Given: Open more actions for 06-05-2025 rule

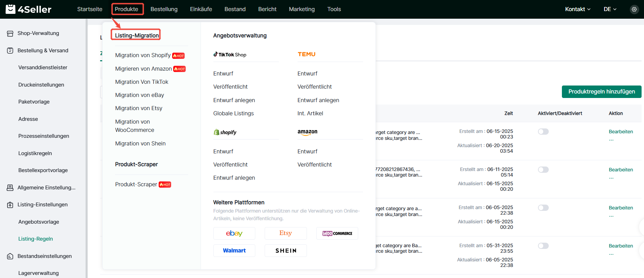Looking at the screenshot, I should click(611, 216).
